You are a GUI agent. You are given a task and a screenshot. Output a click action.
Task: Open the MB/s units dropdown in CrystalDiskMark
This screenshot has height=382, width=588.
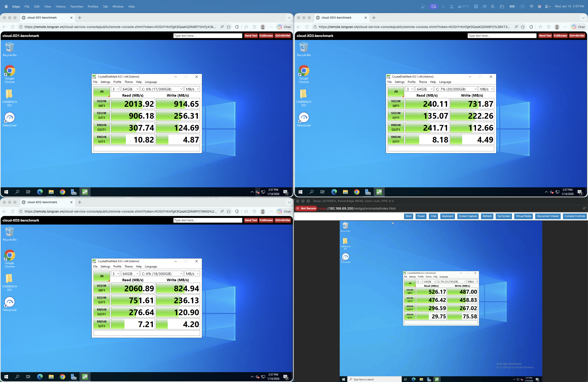click(x=192, y=89)
